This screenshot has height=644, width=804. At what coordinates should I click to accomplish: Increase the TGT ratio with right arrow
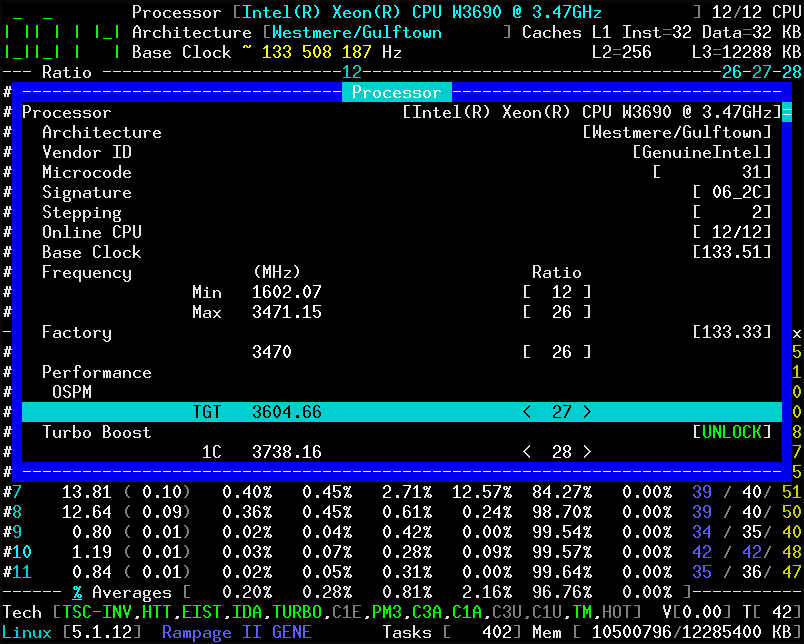point(587,412)
